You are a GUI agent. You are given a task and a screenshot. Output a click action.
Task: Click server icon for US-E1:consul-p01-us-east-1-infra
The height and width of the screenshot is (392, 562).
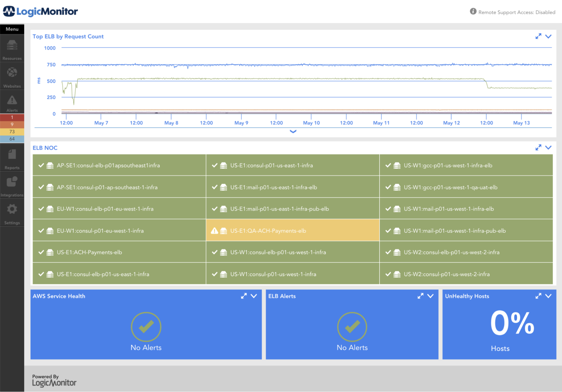(224, 165)
